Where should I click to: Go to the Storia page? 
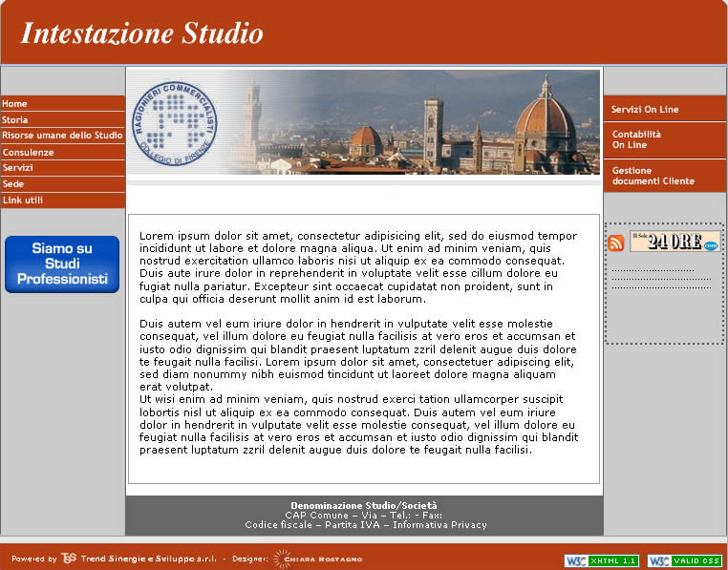(x=63, y=119)
